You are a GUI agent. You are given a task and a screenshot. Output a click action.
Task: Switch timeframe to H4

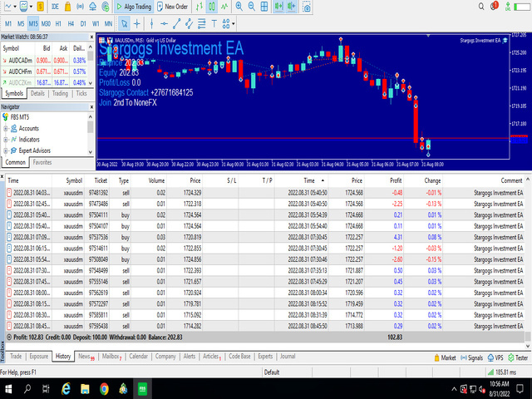click(x=71, y=23)
